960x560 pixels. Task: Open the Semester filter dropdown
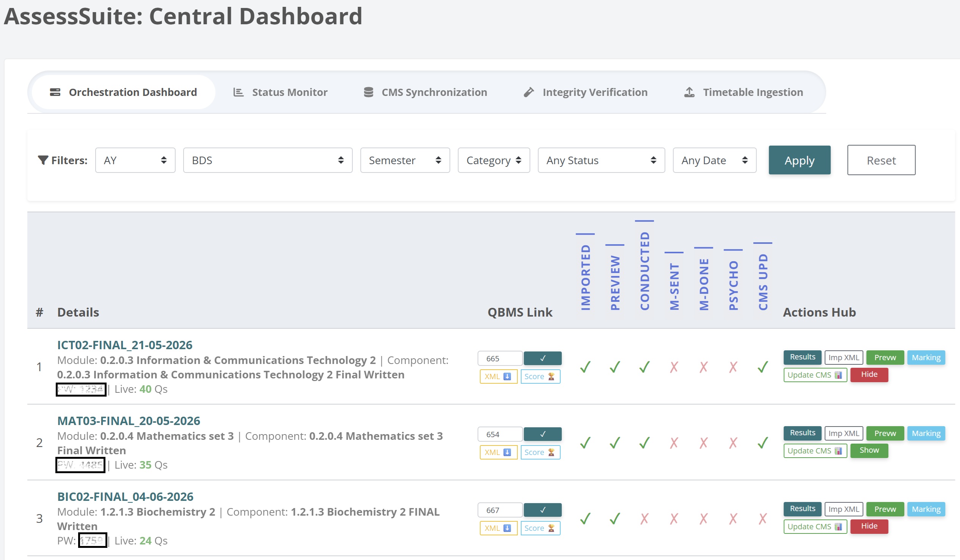pyautogui.click(x=405, y=160)
